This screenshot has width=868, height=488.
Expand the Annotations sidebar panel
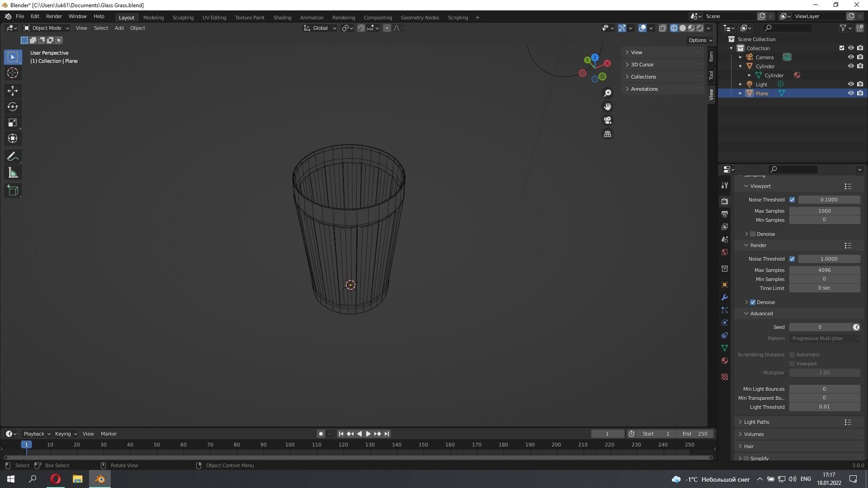[644, 89]
